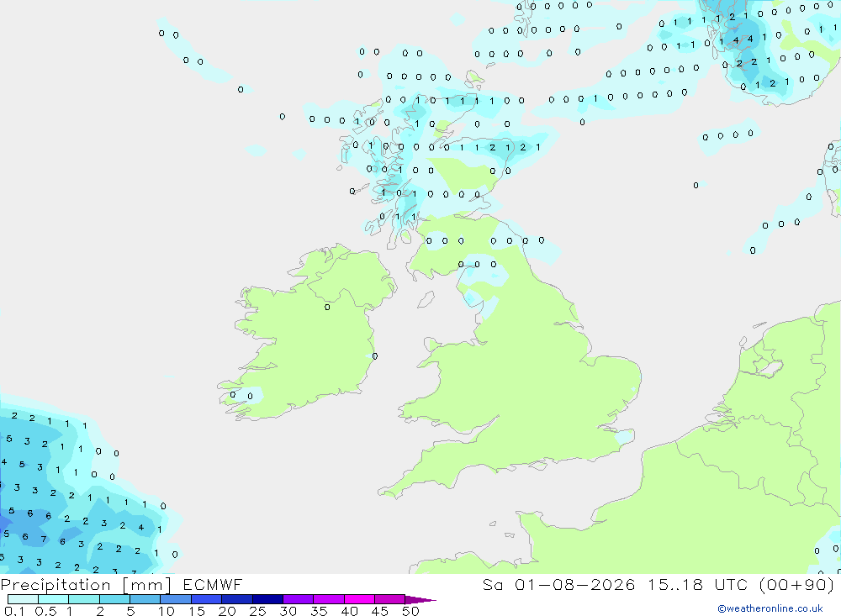Viewport: 841px width, 616px height.
Task: Click the 25–30 mm navy legend swatch
Action: 267,599
